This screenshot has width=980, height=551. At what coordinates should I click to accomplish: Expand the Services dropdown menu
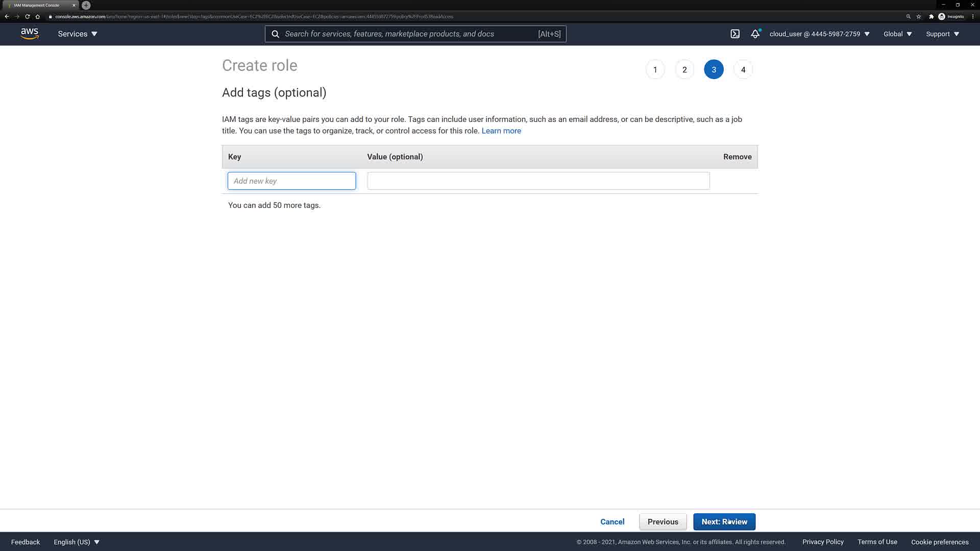coord(78,34)
